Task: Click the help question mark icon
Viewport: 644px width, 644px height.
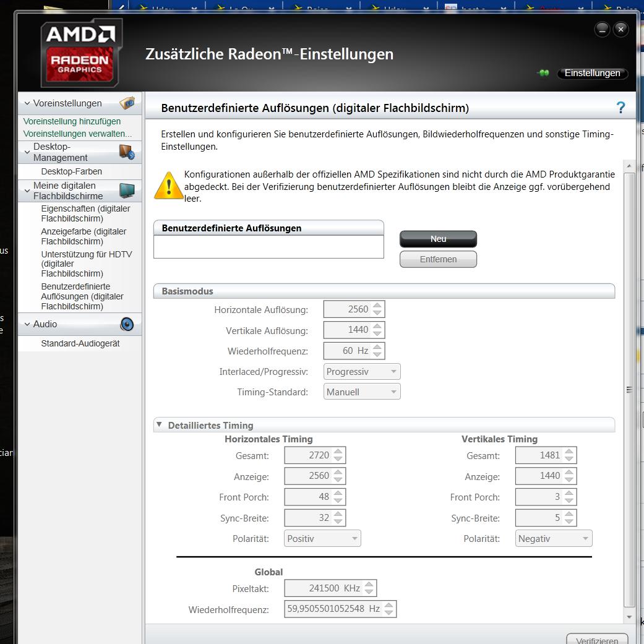Action: coord(620,108)
